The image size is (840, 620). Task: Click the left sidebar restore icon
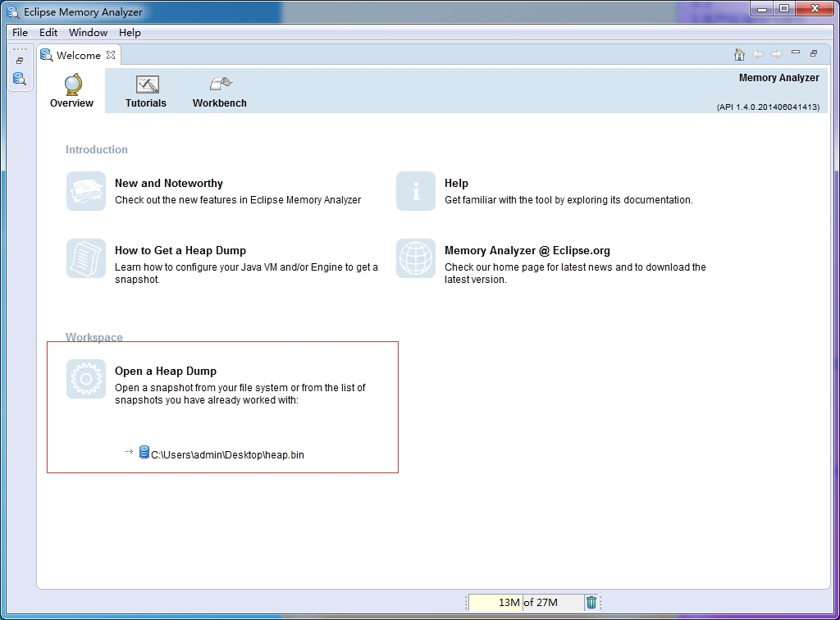pos(20,61)
